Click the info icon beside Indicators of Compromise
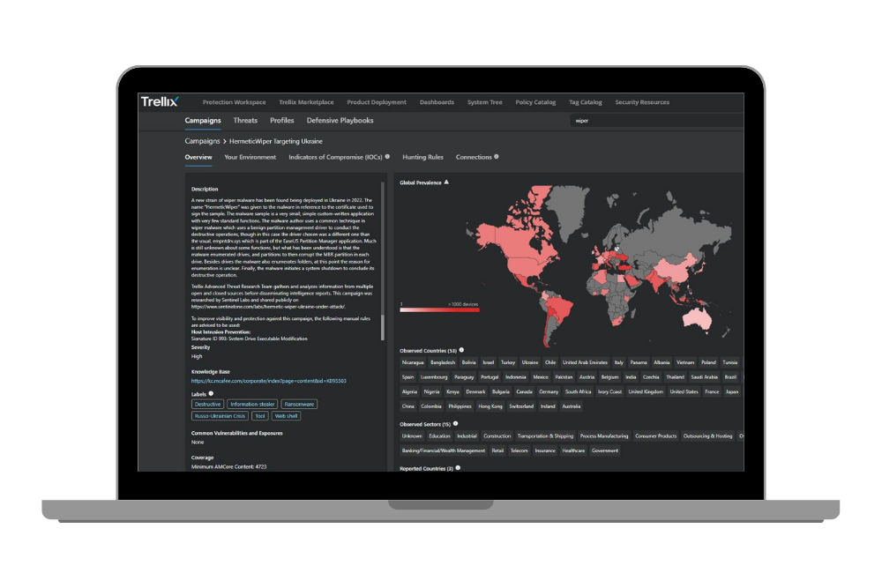The image size is (882, 588). click(387, 157)
